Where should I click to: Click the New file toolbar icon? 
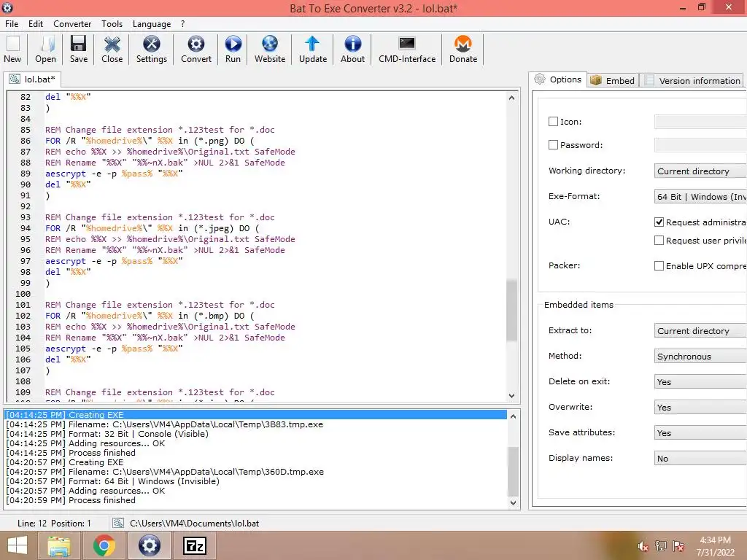[13, 49]
